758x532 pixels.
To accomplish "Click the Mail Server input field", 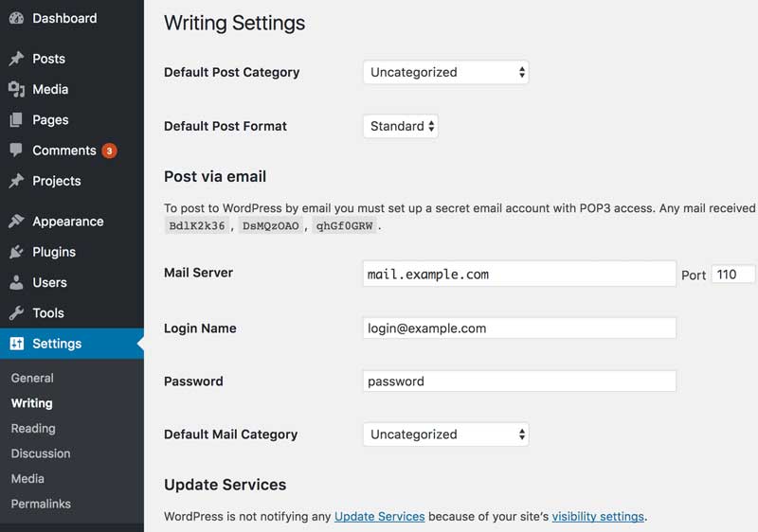I will coord(519,275).
